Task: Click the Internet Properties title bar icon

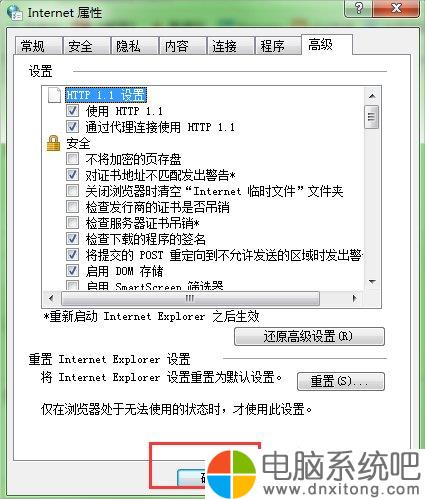Action: tap(15, 12)
